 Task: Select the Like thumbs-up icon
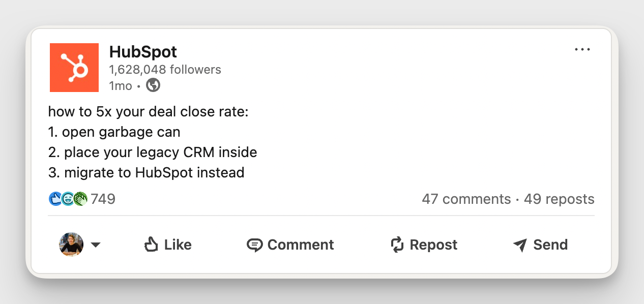click(x=152, y=245)
